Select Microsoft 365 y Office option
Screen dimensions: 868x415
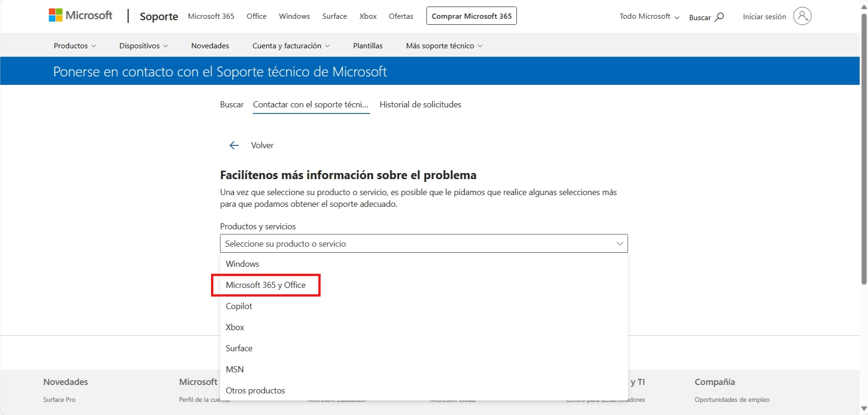424,285
